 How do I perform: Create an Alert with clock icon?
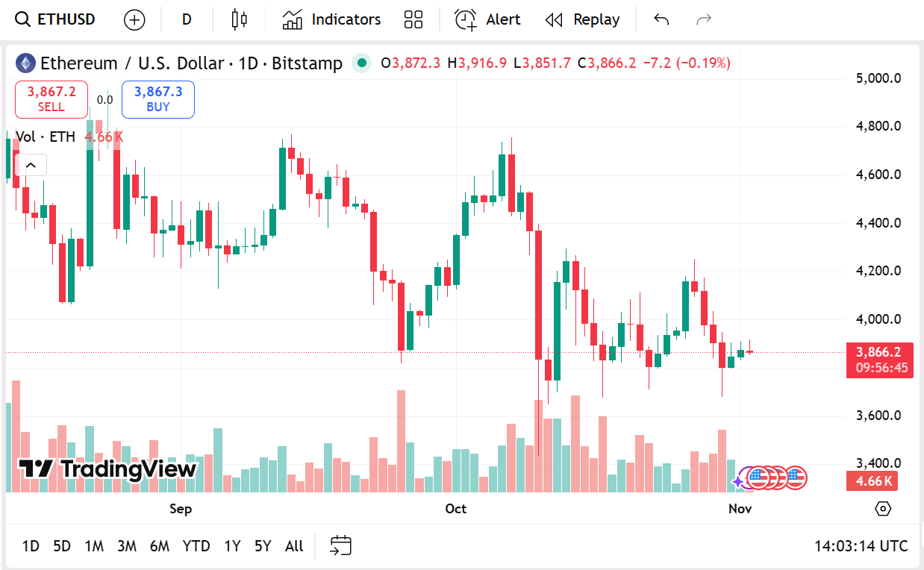tap(487, 19)
